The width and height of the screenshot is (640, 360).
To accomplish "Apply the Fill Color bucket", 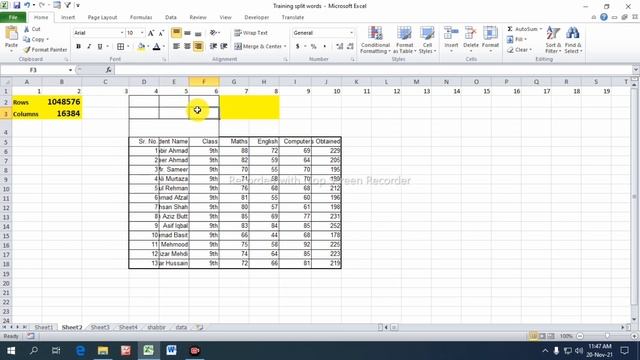I will pos(141,47).
